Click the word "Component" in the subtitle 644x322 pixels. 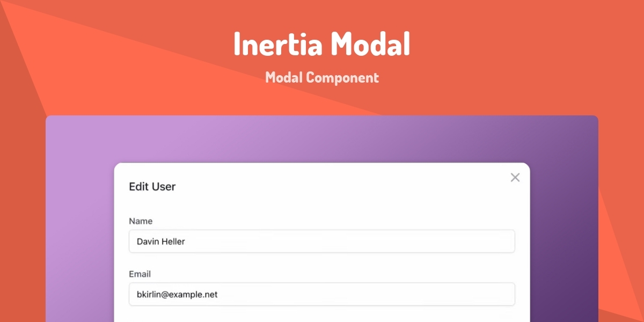(x=343, y=78)
